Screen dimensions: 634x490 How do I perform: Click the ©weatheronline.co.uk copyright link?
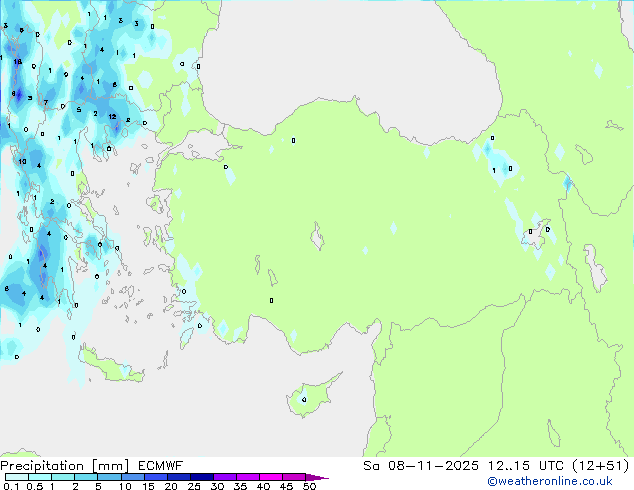click(x=563, y=481)
